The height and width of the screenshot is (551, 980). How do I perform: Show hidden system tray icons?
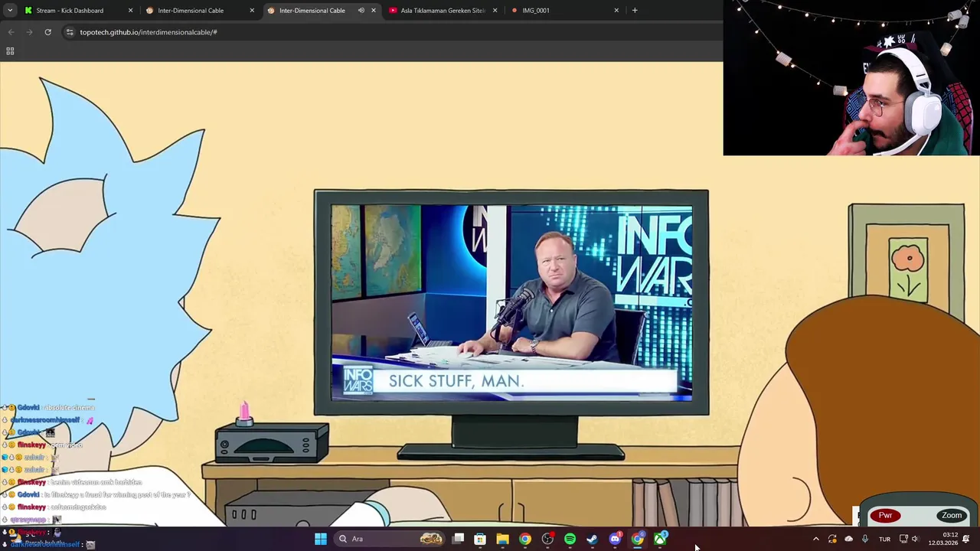[815, 539]
